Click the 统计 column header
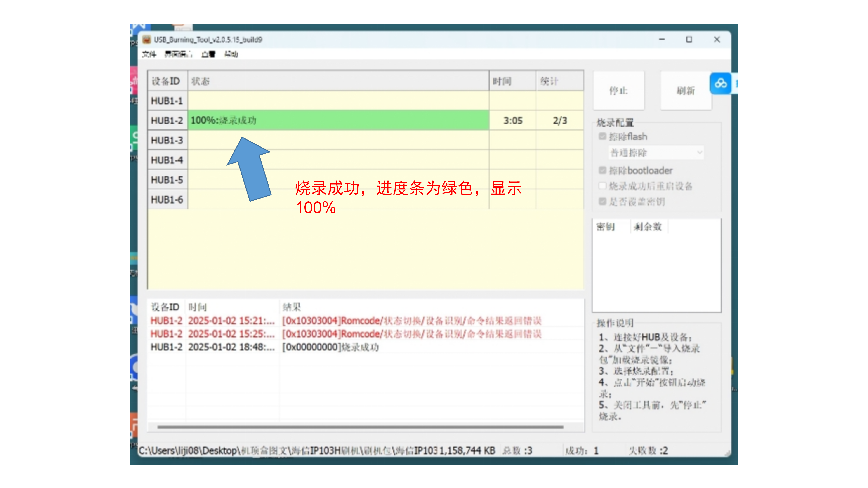868x488 pixels. click(x=560, y=81)
